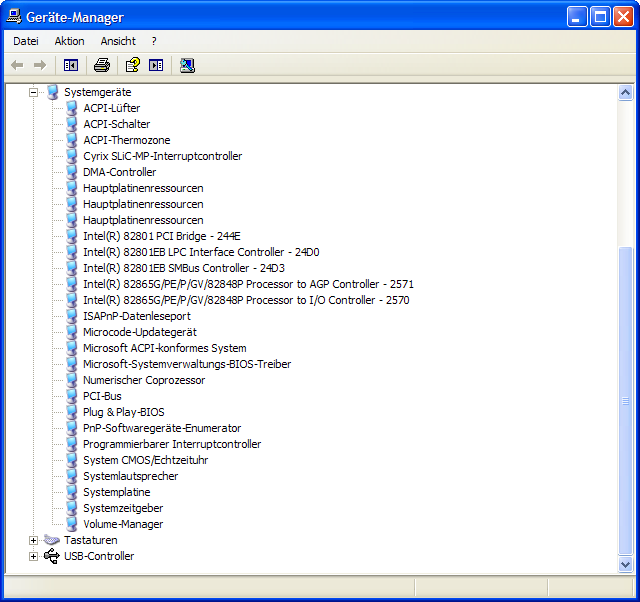Select Intel(R) 82801EB SMBus Controller - 24D3
The height and width of the screenshot is (602, 640).
pyautogui.click(x=184, y=268)
